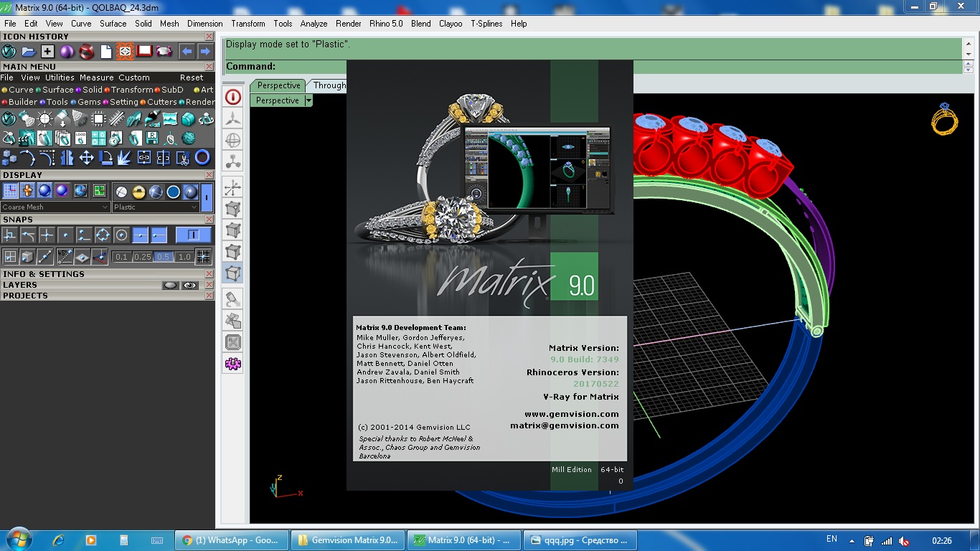Select the Gems category in Main Menu

(x=89, y=102)
